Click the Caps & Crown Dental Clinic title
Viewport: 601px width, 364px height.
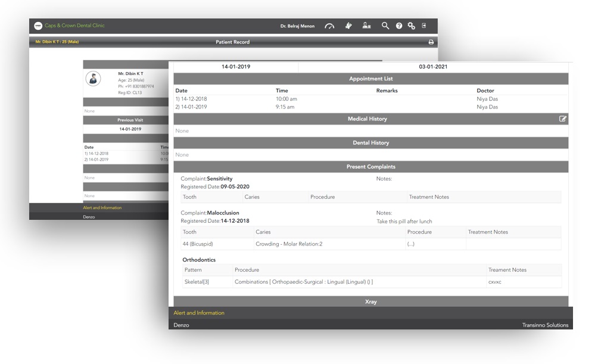(74, 26)
